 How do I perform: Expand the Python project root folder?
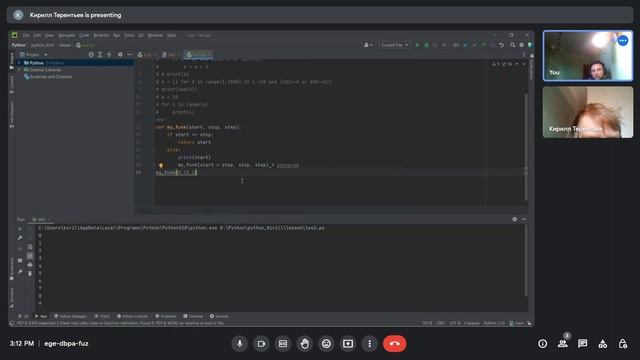pyautogui.click(x=19, y=63)
